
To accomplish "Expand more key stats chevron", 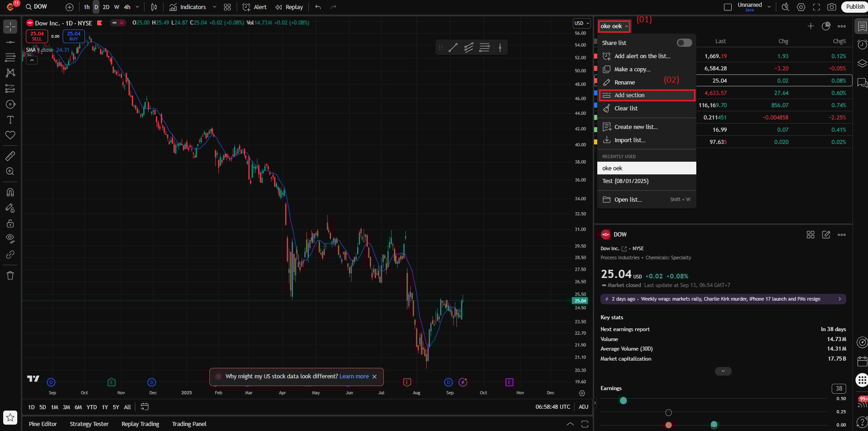I will point(723,371).
